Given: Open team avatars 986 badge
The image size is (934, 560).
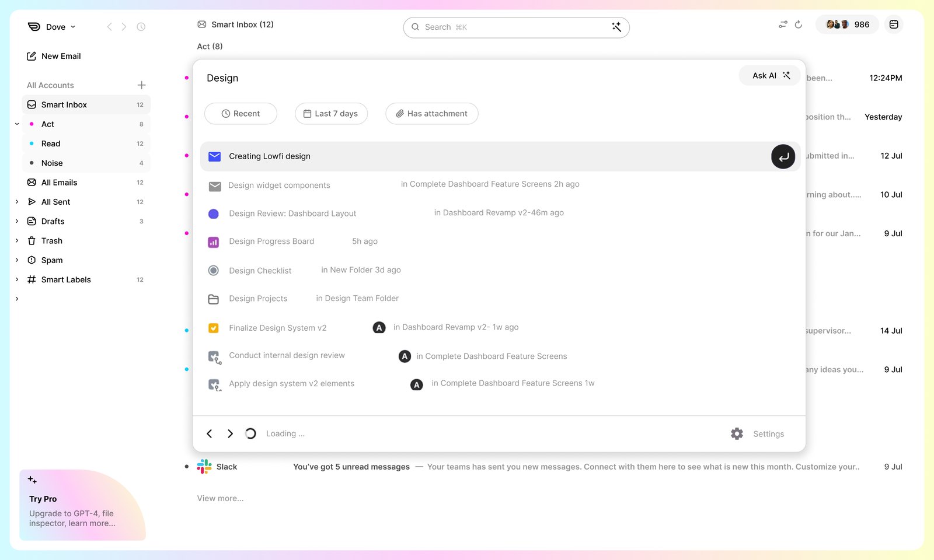Looking at the screenshot, I should click(x=847, y=24).
